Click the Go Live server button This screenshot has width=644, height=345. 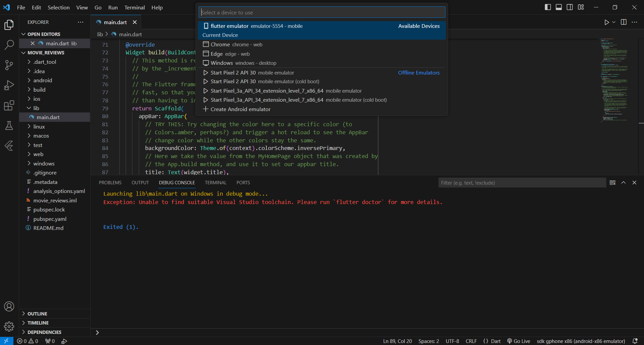pyautogui.click(x=519, y=341)
